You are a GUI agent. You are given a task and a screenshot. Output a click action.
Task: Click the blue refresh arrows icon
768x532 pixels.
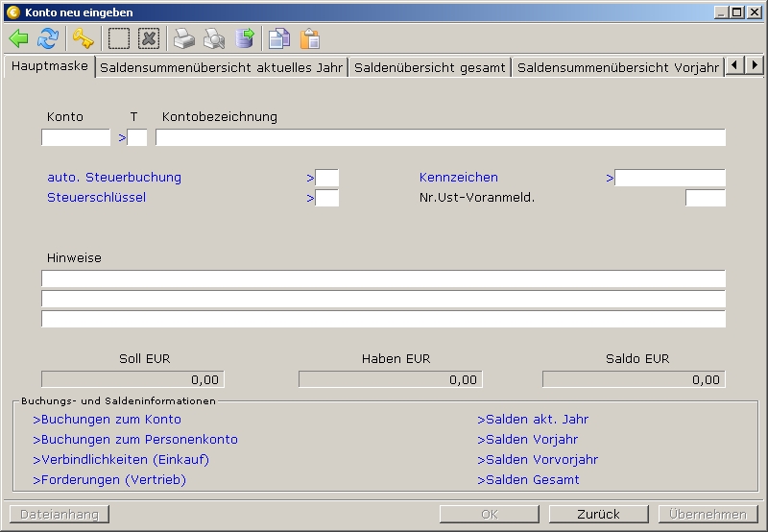pyautogui.click(x=48, y=38)
